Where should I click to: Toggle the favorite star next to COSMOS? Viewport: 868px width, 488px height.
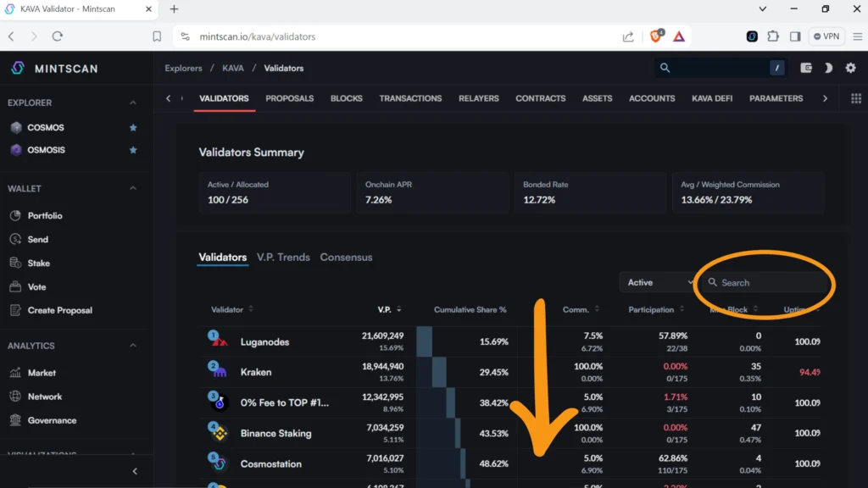[x=132, y=128]
